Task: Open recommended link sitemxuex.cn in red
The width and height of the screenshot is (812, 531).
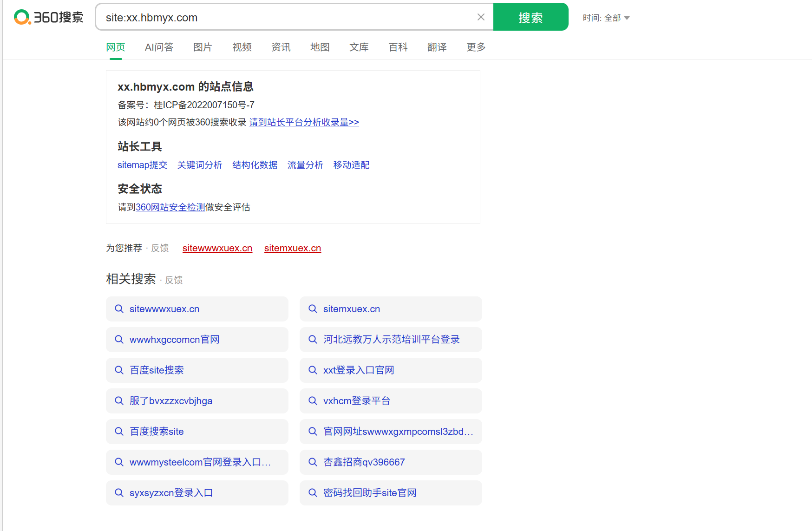Action: tap(293, 248)
